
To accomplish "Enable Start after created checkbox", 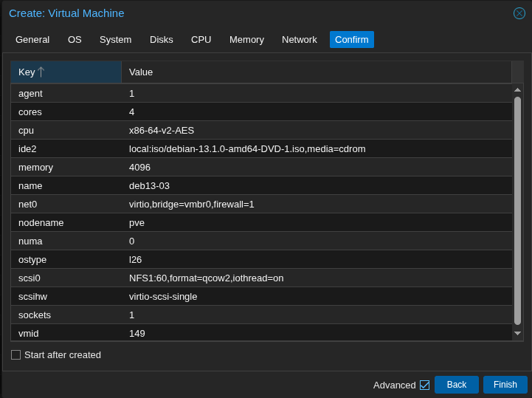I will click(x=15, y=354).
